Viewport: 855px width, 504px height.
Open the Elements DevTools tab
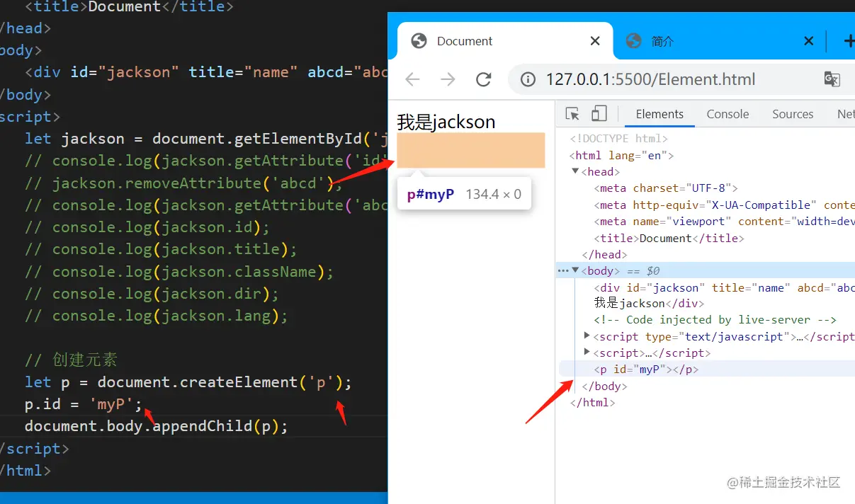coord(659,114)
